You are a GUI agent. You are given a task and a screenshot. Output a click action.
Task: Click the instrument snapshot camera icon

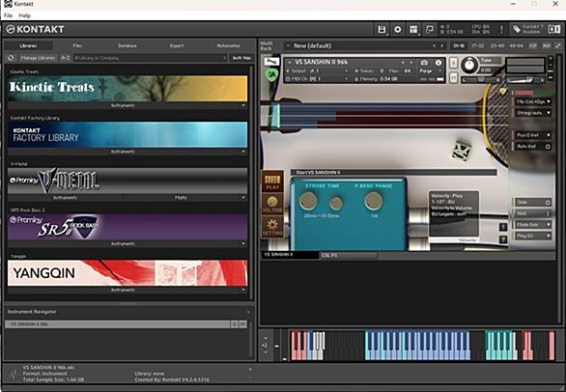pos(424,63)
